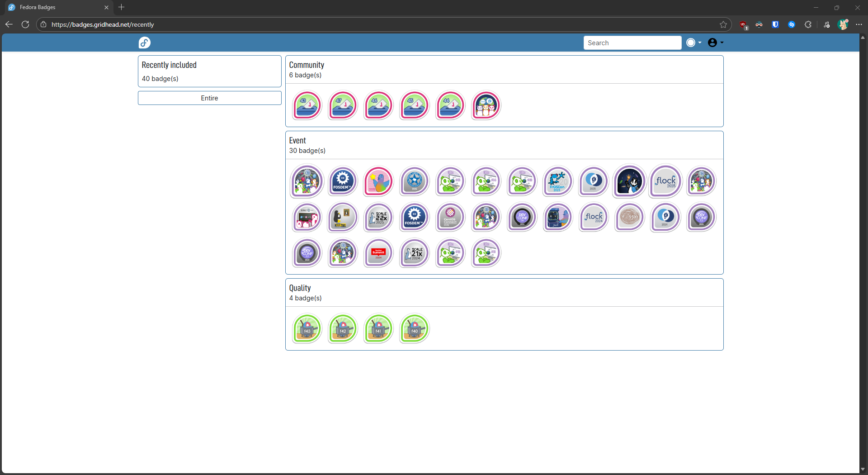
Task: Open the ballot box 47 community badge
Action: (x=343, y=105)
